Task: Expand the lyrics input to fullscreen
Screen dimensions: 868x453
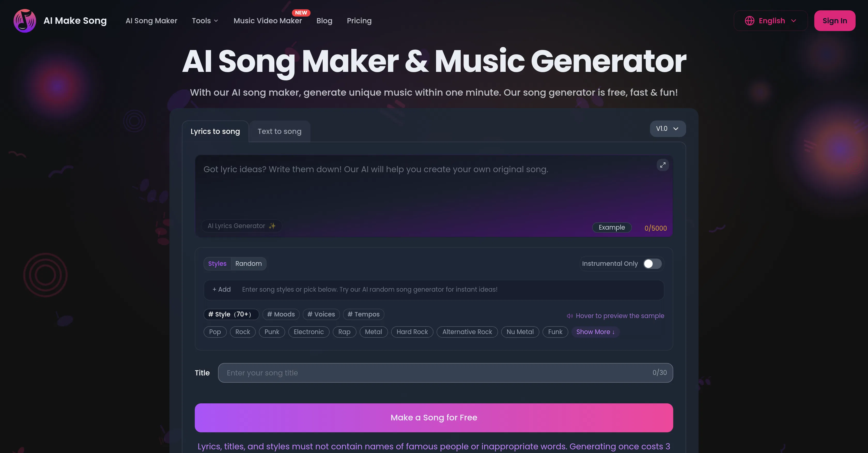Action: (x=662, y=165)
